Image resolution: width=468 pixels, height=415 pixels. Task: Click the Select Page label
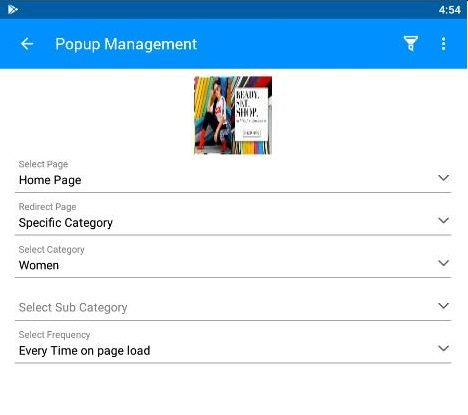click(x=43, y=164)
